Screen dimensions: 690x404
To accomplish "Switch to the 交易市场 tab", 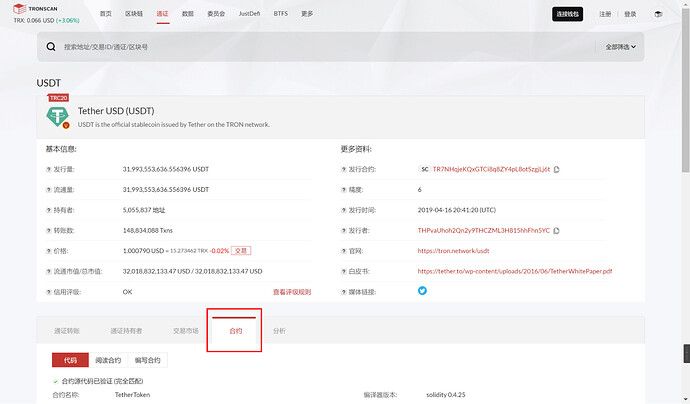I will [x=186, y=331].
